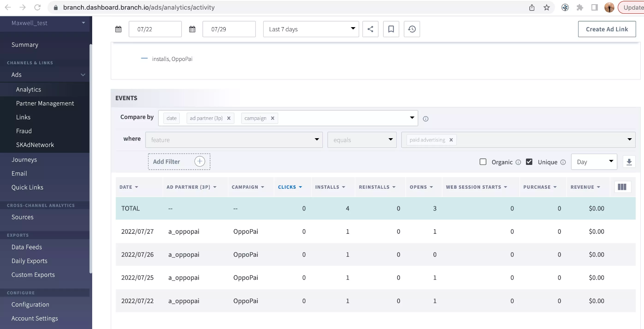The image size is (644, 329).
Task: Expand the filter value dropdown arrow
Action: (629, 139)
